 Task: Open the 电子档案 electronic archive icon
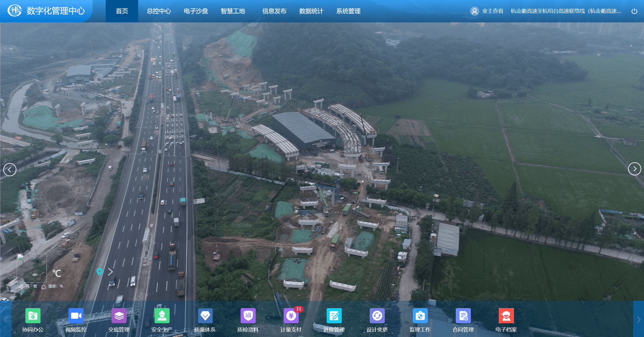tap(507, 315)
